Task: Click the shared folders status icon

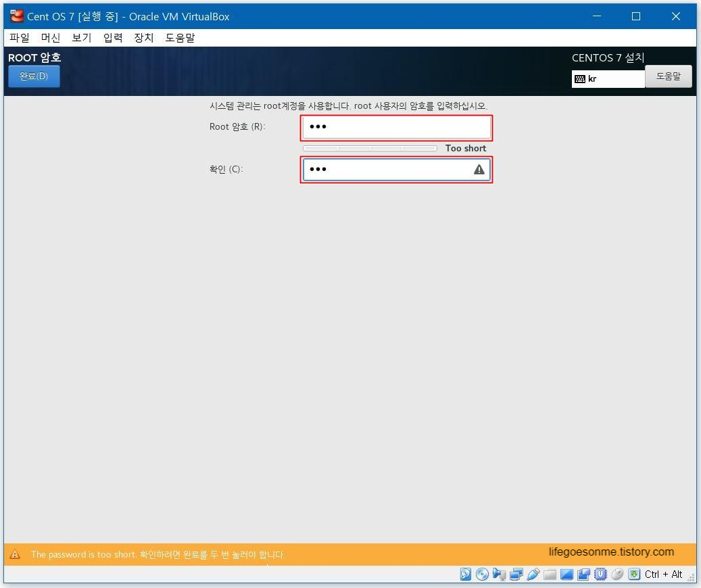Action: [550, 574]
